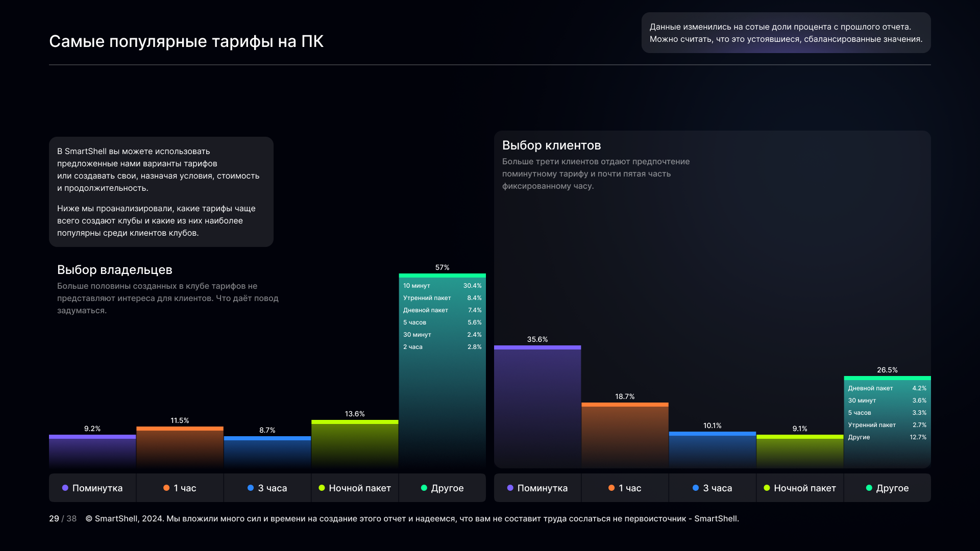This screenshot has height=551, width=980.
Task: Click the SmartShell info box text
Action: point(161,192)
